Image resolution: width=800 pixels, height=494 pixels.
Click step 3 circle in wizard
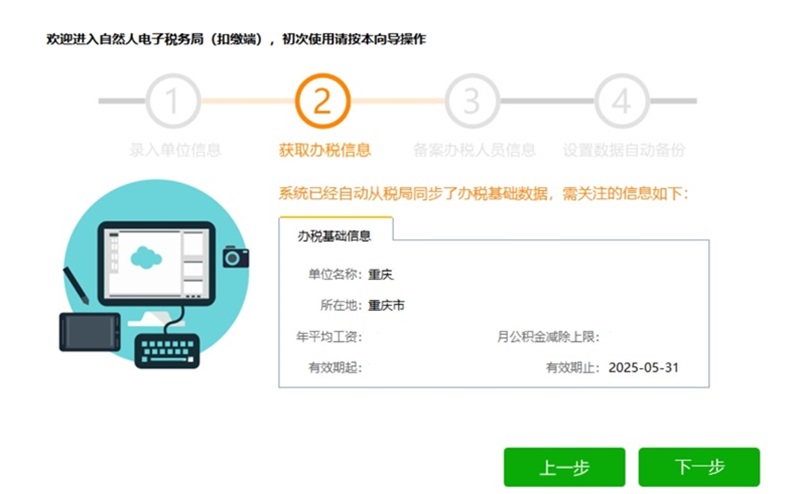pos(472,101)
